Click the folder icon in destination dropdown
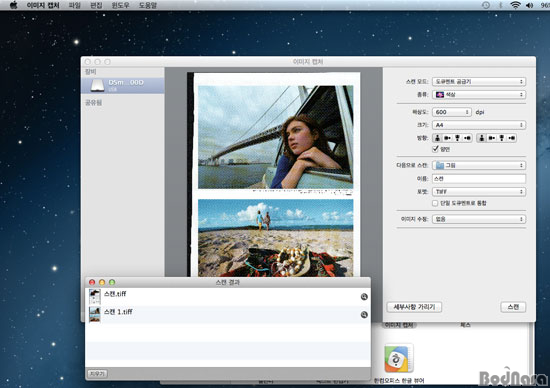The height and width of the screenshot is (388, 550). click(440, 165)
